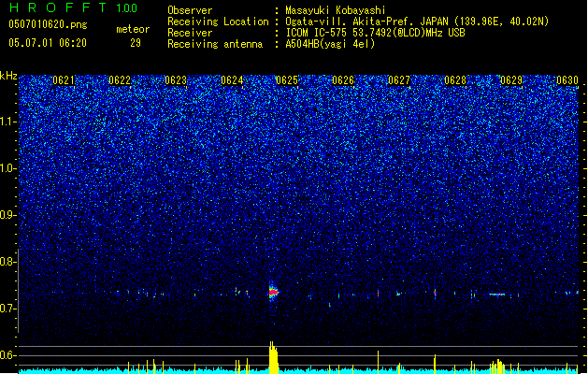Click the horizontal echo streak near 0629
The image size is (588, 374).
point(497,295)
